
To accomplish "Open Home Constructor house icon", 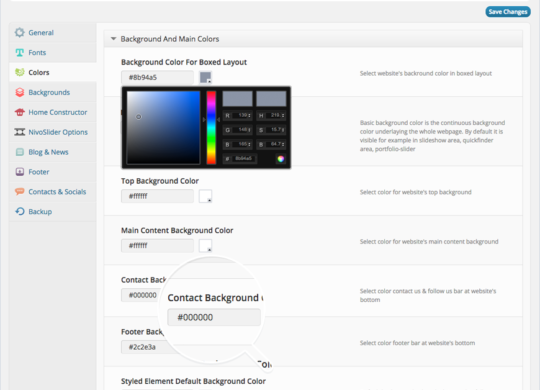I will tap(20, 112).
